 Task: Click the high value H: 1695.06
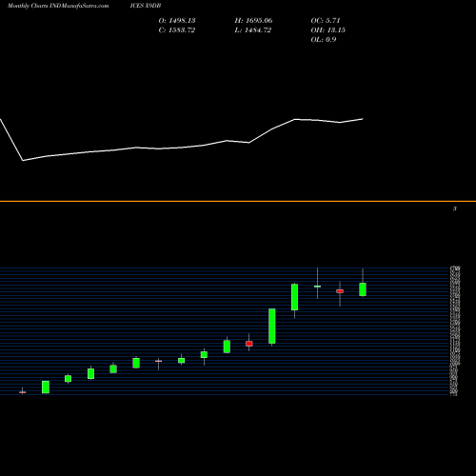tap(253, 21)
